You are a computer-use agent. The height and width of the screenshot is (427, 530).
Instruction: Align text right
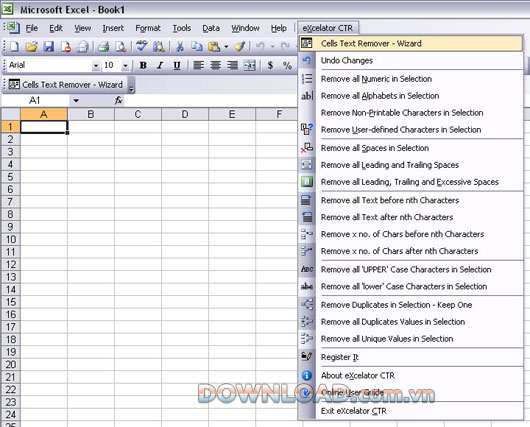tap(232, 65)
